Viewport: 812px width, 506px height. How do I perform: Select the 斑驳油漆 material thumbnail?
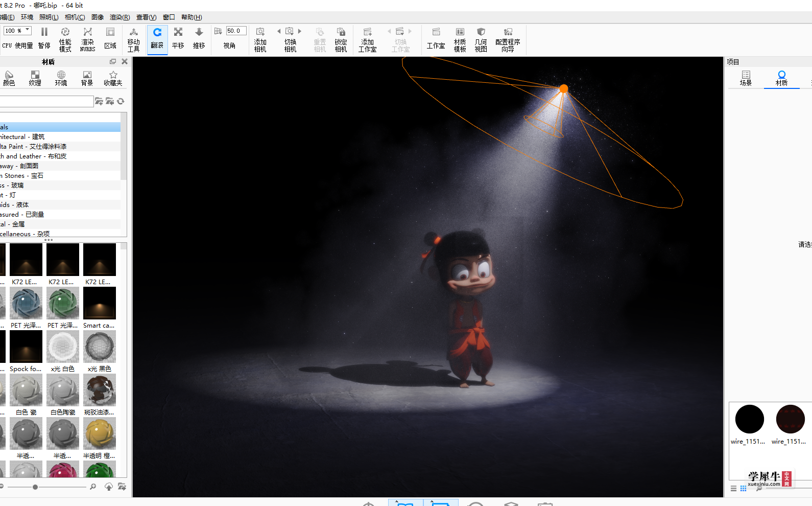coord(100,390)
